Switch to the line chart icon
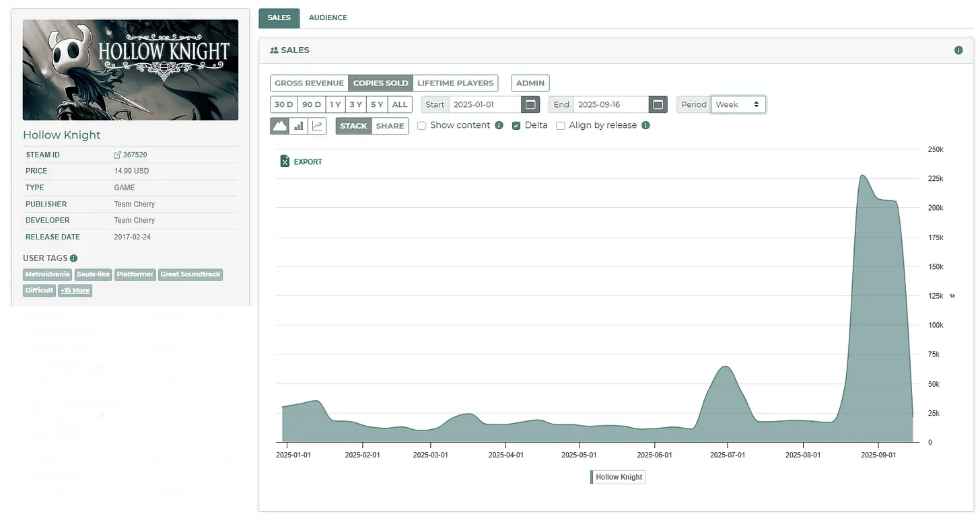The height and width of the screenshot is (526, 980). coord(317,126)
